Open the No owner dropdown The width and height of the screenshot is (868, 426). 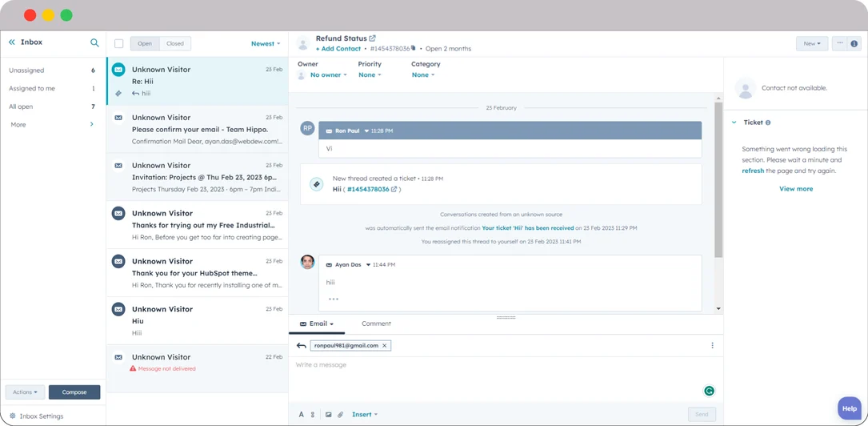(x=328, y=74)
